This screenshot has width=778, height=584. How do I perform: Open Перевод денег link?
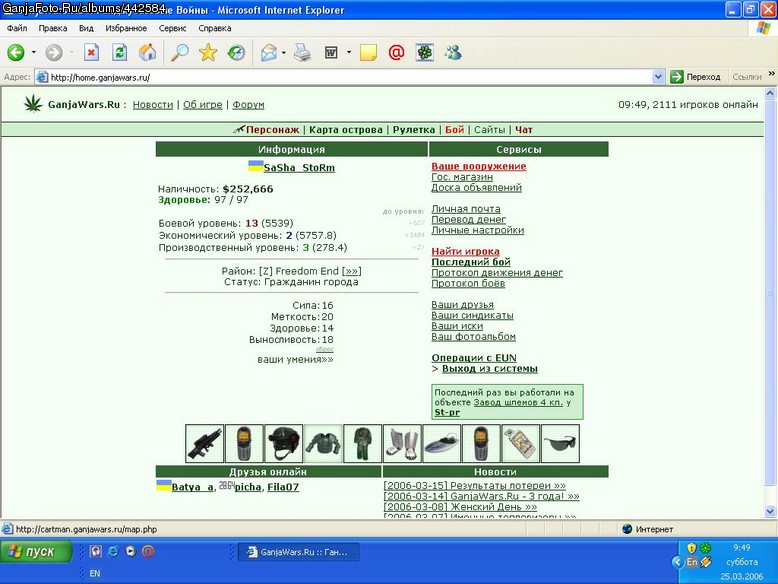468,219
